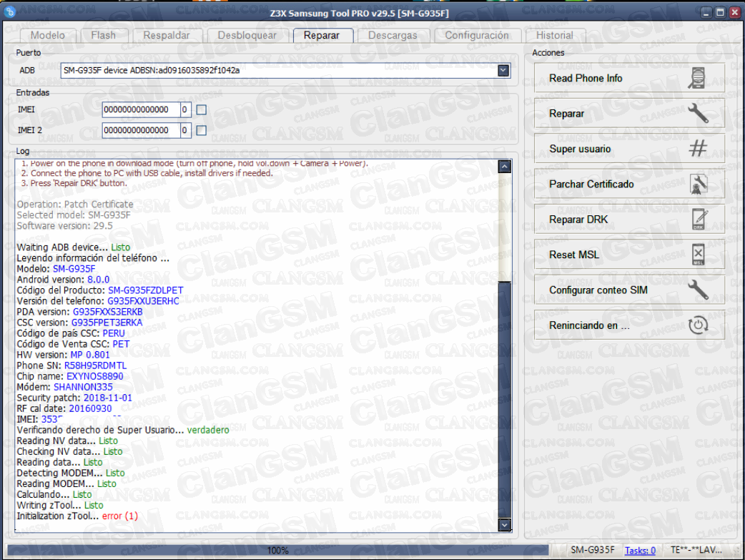Switch to the Flash tab

click(103, 35)
